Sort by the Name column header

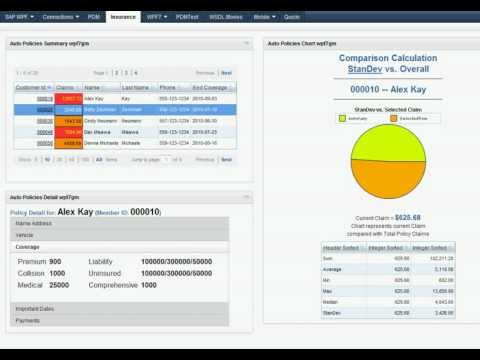click(101, 87)
